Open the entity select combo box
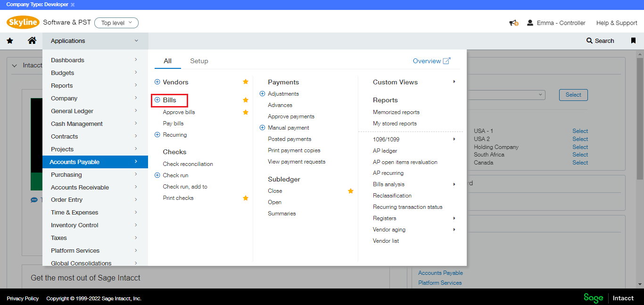644x305 pixels. (506, 95)
